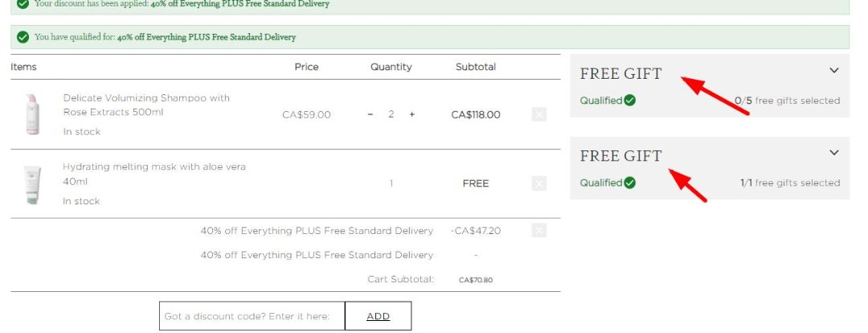Open Delicate Volumizing Shampoo product link
This screenshot has width=868, height=333.
coord(146,105)
